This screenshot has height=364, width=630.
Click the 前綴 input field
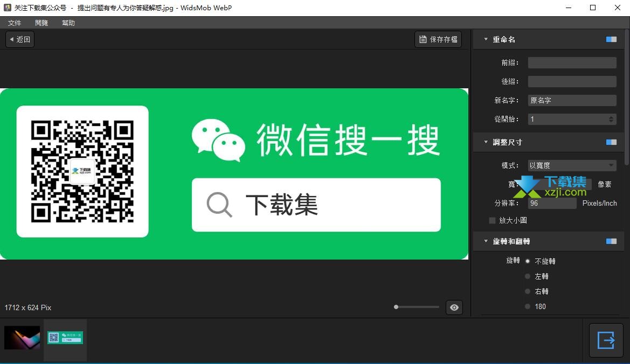click(x=572, y=62)
